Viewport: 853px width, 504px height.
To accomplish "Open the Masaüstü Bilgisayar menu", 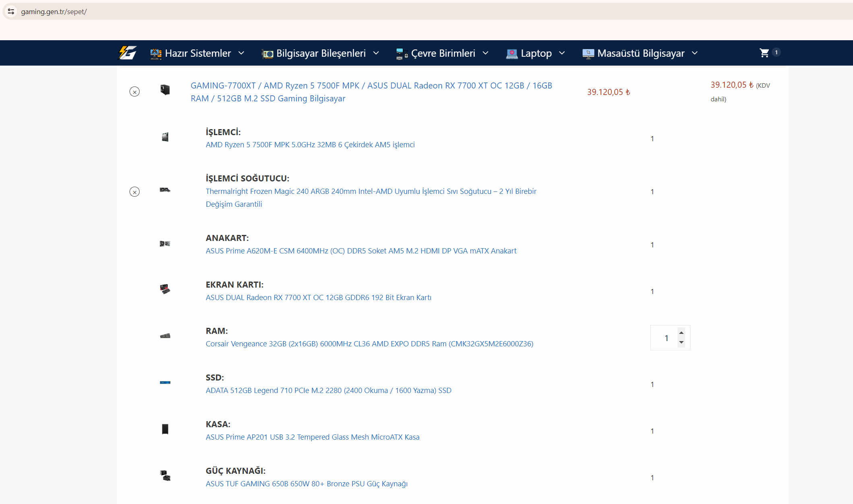I will click(x=641, y=53).
